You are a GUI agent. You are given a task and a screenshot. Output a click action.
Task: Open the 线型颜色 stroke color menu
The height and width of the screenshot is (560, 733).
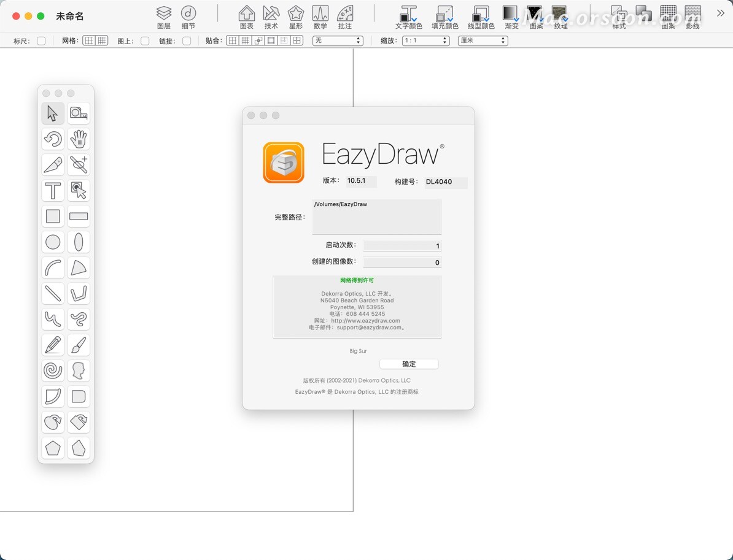pyautogui.click(x=481, y=17)
